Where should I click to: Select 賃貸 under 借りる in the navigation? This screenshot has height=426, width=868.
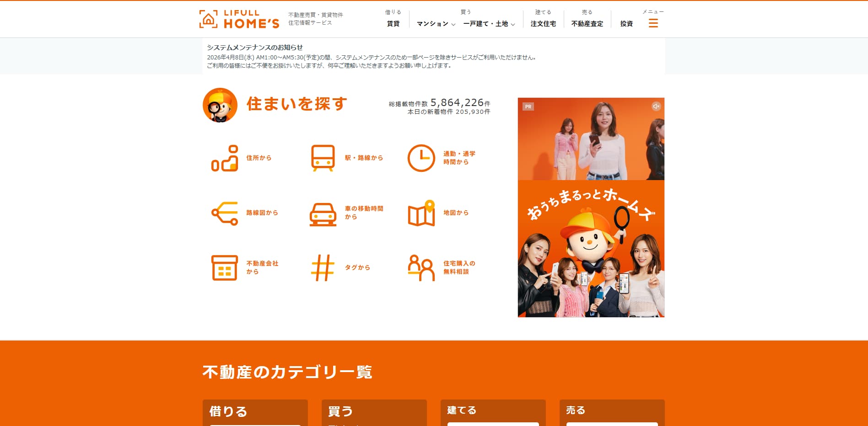click(x=393, y=24)
